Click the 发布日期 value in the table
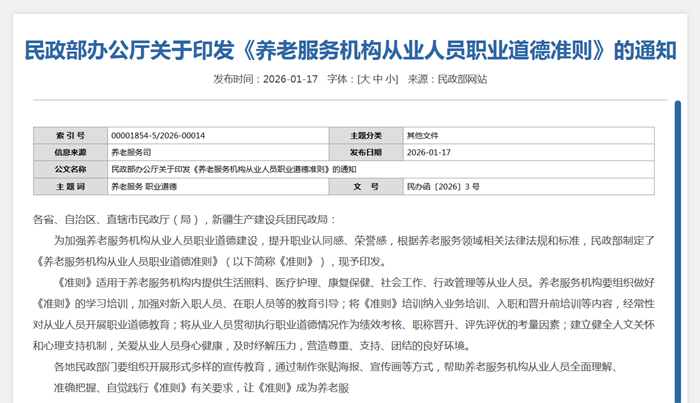This screenshot has height=403, width=700. (429, 152)
